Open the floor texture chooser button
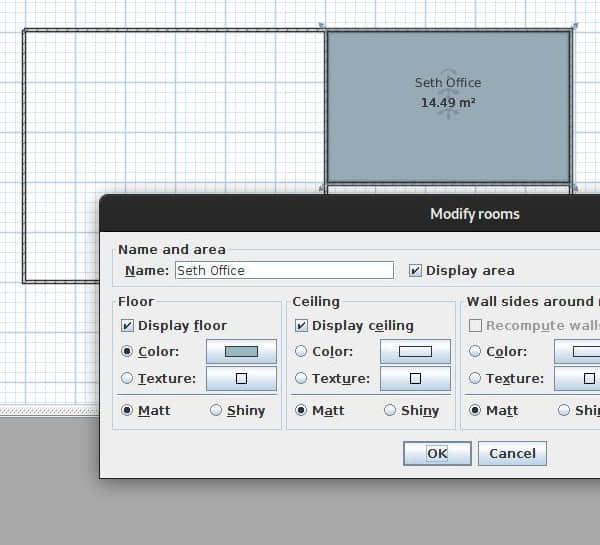600x545 pixels. [x=241, y=379]
